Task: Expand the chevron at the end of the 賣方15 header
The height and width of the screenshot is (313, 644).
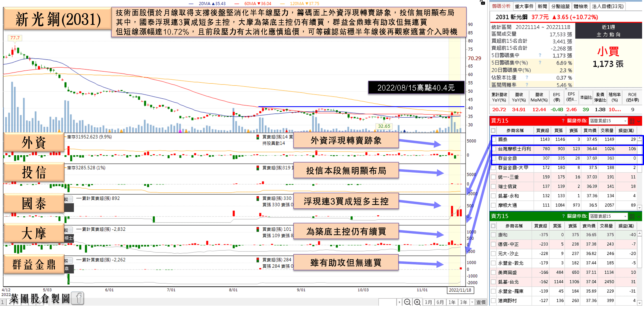Action: click(x=639, y=217)
